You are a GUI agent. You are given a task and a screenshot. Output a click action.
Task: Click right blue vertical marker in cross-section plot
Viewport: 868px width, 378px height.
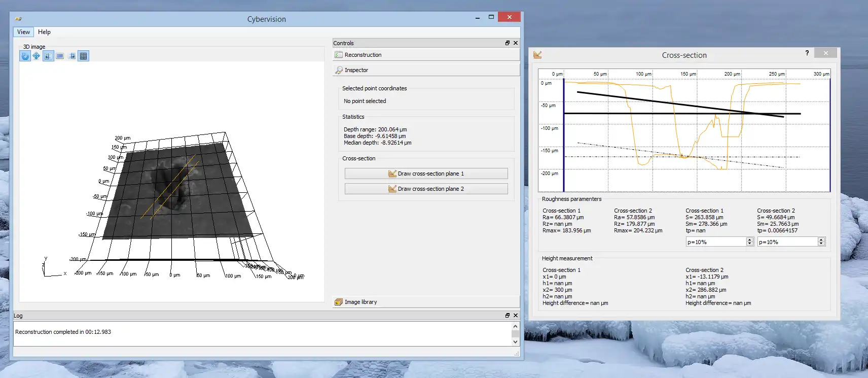(830, 135)
